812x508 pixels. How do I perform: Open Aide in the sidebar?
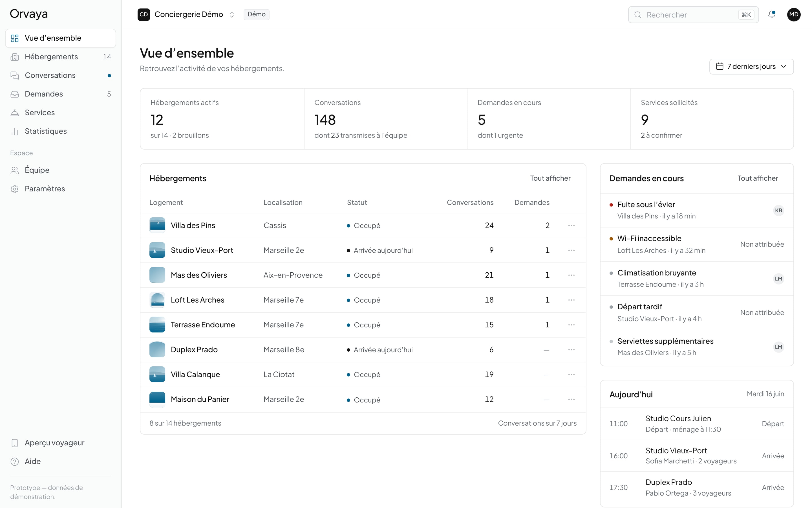tap(61, 462)
